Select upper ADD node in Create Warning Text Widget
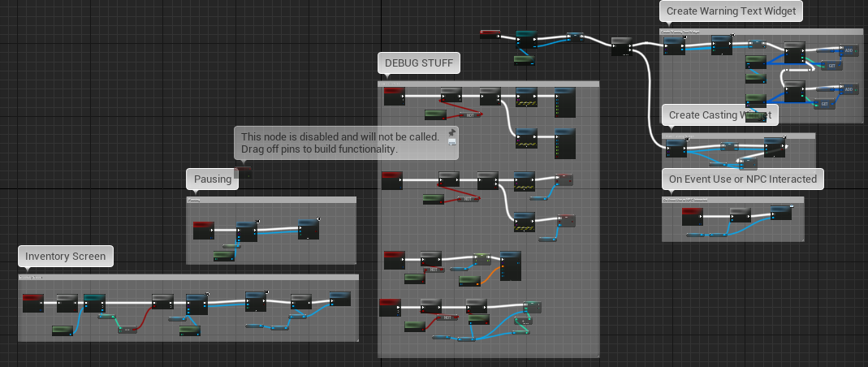Viewport: 868px width, 367px height. [x=849, y=50]
